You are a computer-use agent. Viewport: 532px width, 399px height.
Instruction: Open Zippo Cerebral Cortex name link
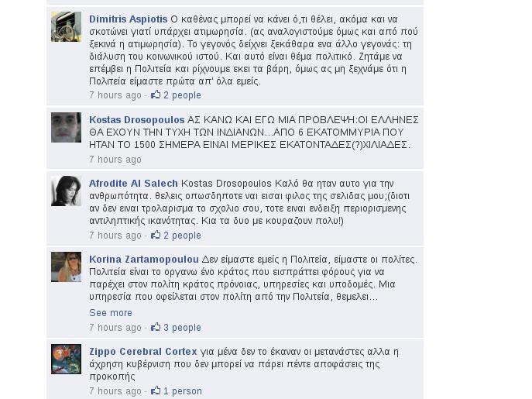pos(142,352)
